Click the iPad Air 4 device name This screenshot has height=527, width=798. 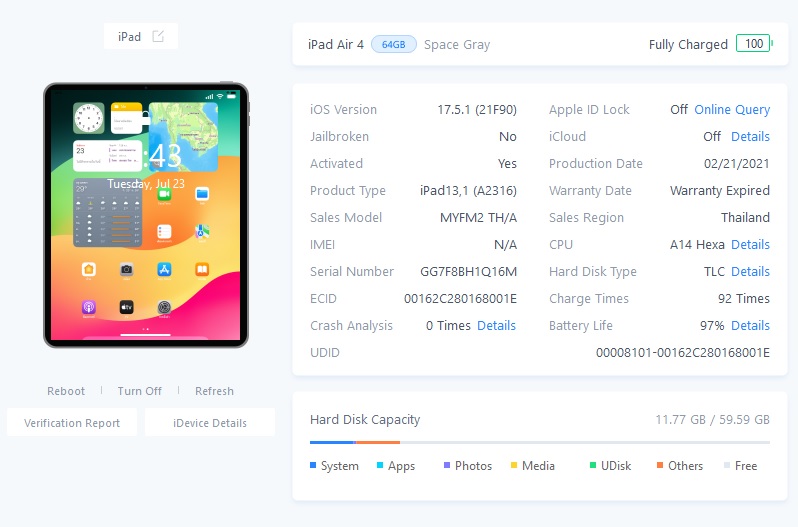coord(336,45)
